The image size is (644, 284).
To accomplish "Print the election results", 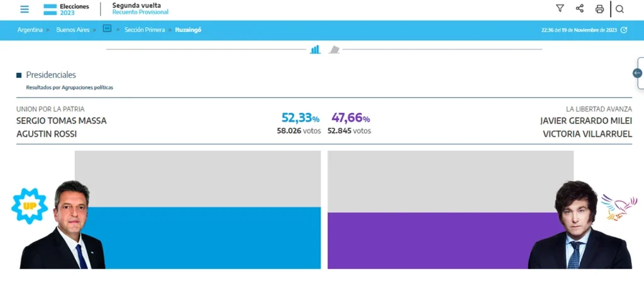I will pyautogui.click(x=599, y=9).
